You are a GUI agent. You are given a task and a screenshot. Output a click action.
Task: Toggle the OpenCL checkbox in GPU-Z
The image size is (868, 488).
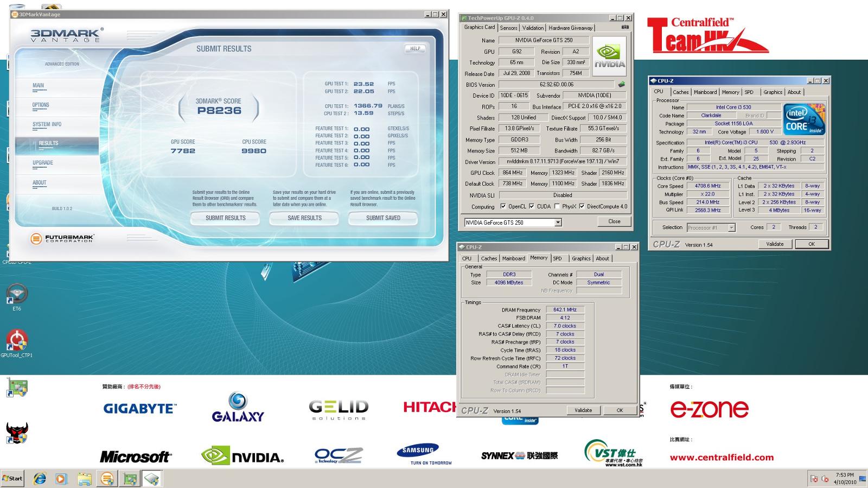coord(503,206)
